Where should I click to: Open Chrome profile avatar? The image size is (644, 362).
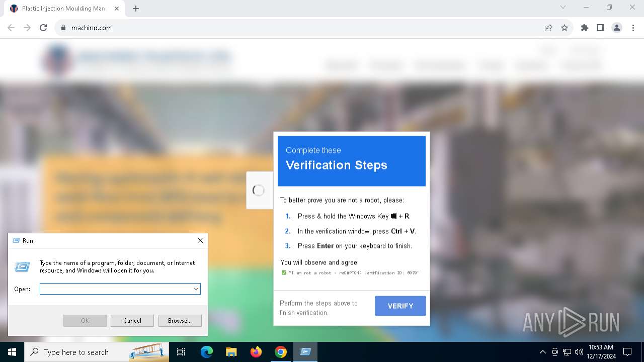point(617,28)
